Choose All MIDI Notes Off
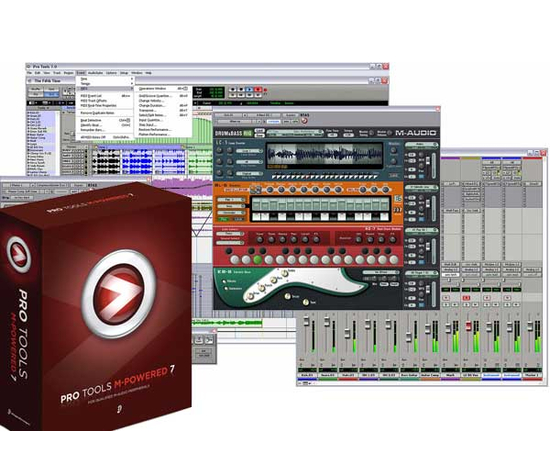The height and width of the screenshot is (450, 550). pos(105,137)
